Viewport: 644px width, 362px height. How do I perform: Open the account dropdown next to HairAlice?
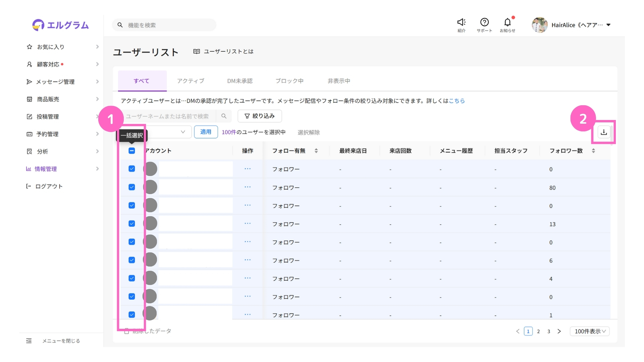tap(608, 25)
